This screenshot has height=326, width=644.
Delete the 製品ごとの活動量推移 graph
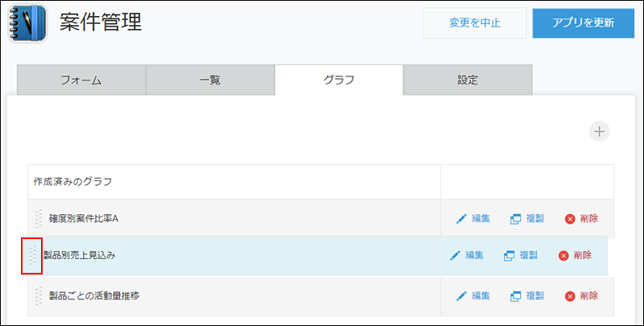tap(581, 295)
